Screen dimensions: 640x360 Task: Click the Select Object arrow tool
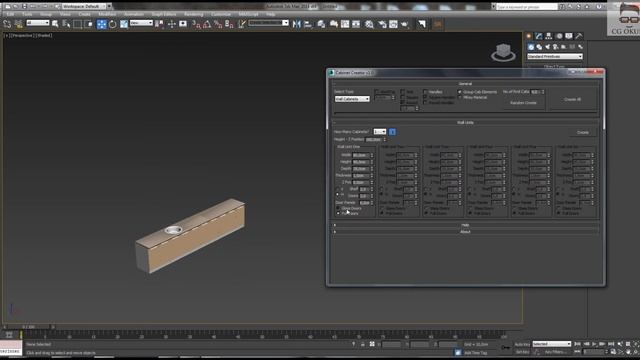[x=55, y=24]
